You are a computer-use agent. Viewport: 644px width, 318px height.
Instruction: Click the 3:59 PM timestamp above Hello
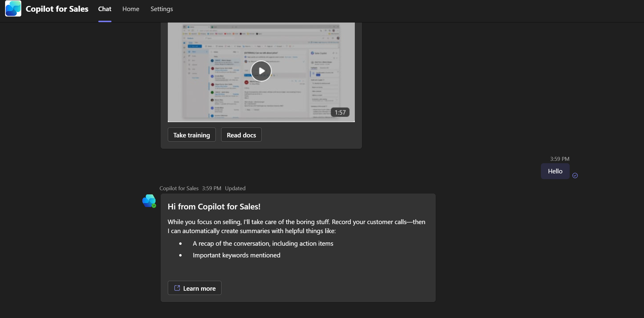click(559, 159)
